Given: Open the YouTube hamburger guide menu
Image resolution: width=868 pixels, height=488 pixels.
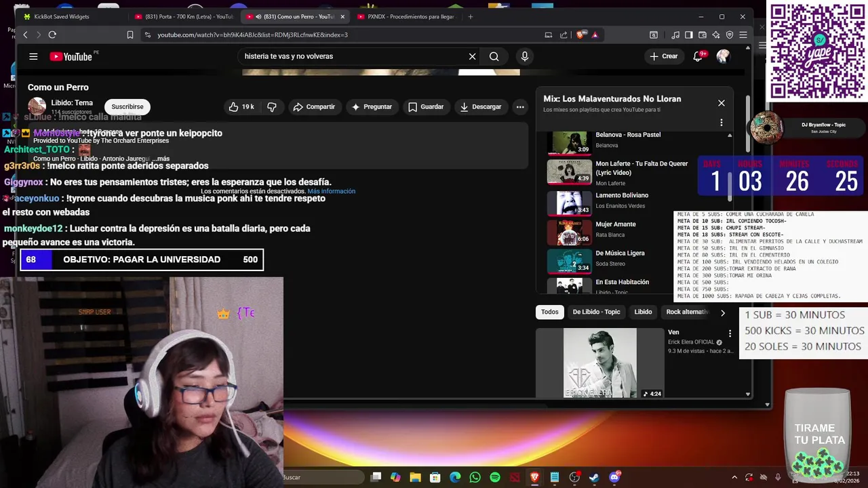Looking at the screenshot, I should 33,56.
